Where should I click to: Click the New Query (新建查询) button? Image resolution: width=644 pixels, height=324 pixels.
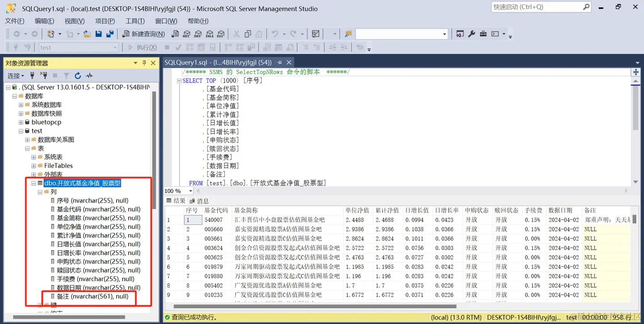click(x=144, y=34)
